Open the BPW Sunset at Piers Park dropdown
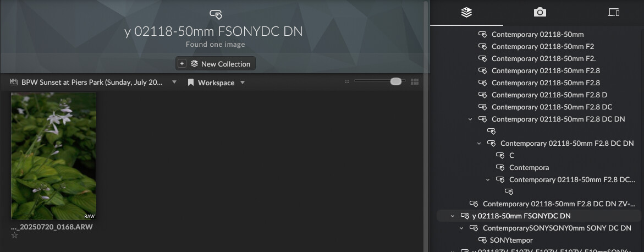Viewport: 644px width, 252px height. (x=174, y=83)
